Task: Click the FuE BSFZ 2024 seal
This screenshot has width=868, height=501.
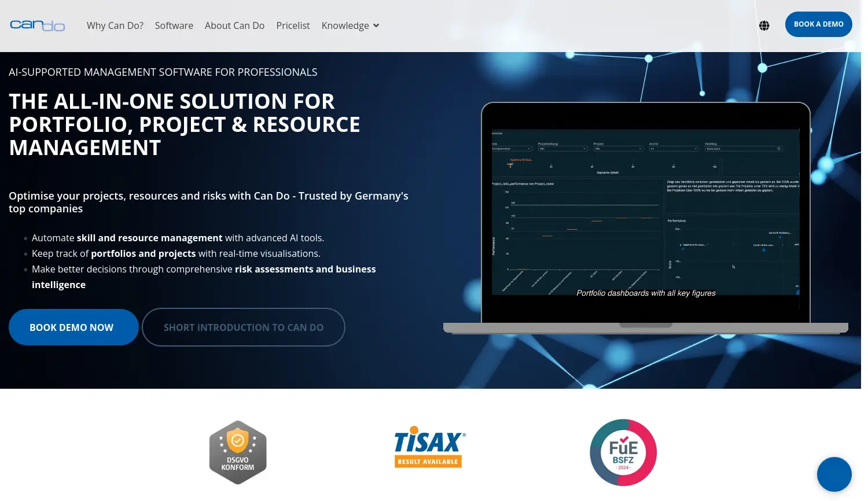Action: point(623,452)
